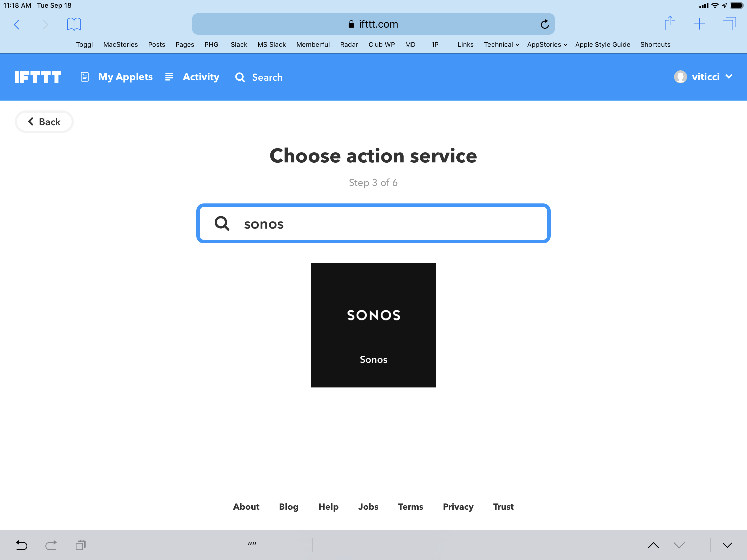Open the MacStories bookmark
Viewport: 747px width, 560px height.
tap(121, 45)
